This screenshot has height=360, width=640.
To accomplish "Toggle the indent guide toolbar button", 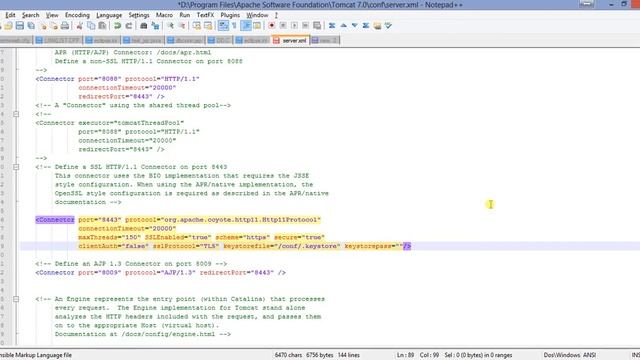I will pyautogui.click(x=246, y=26).
